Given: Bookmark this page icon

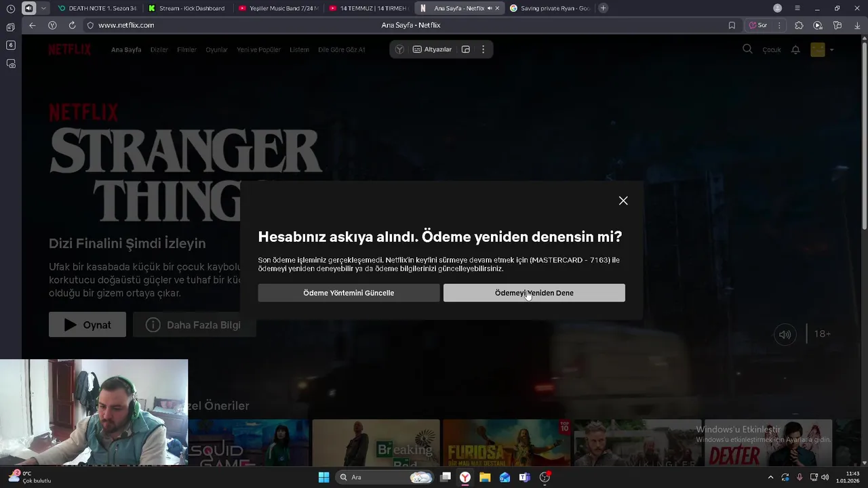Looking at the screenshot, I should point(732,25).
